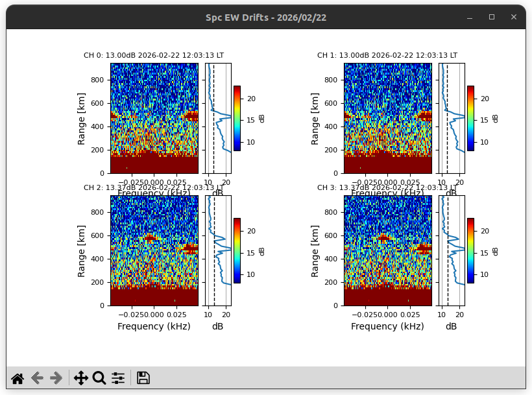532x395 pixels.
Task: Click the CH 3 dB colorbar
Action: pyautogui.click(x=470, y=250)
